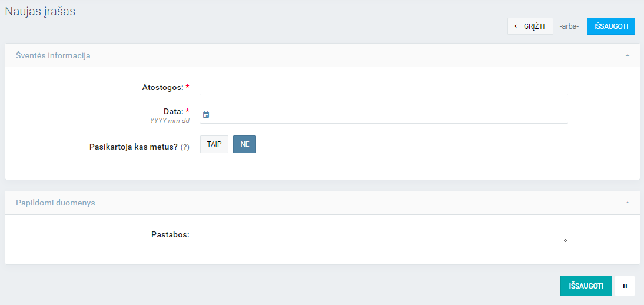This screenshot has height=305, width=644.
Task: Go back with the GRĮŽTI button
Action: pos(530,26)
